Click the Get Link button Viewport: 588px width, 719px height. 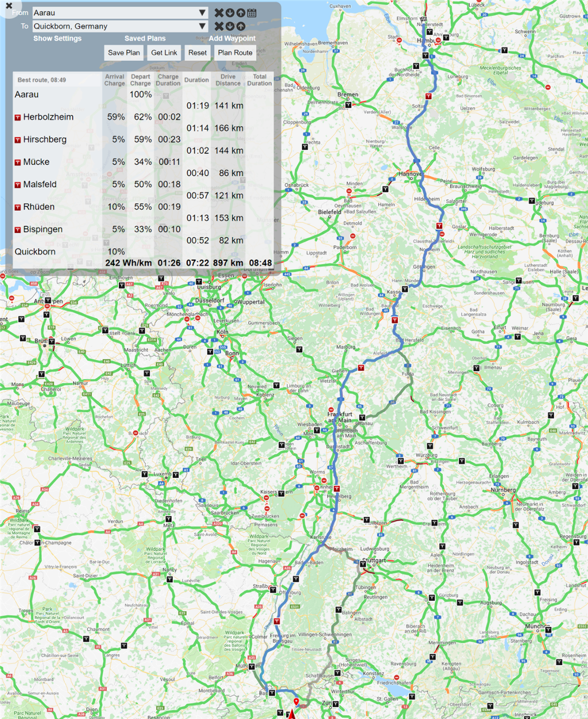coord(164,53)
